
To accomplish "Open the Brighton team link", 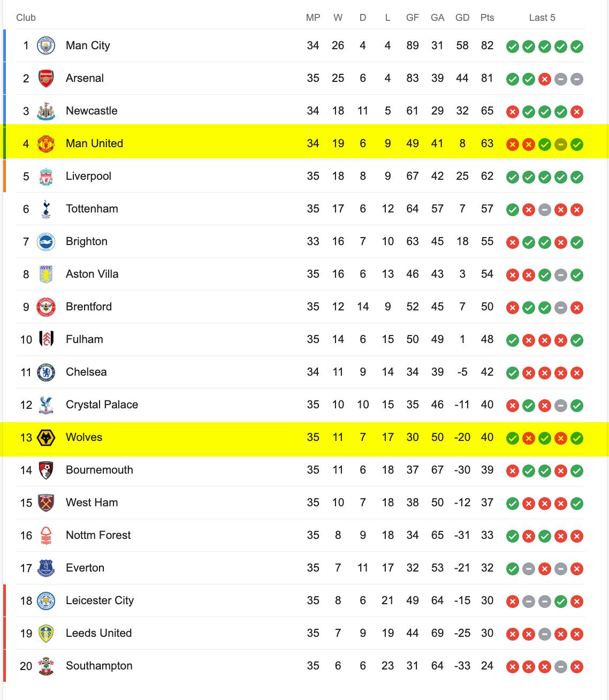I will point(87,241).
